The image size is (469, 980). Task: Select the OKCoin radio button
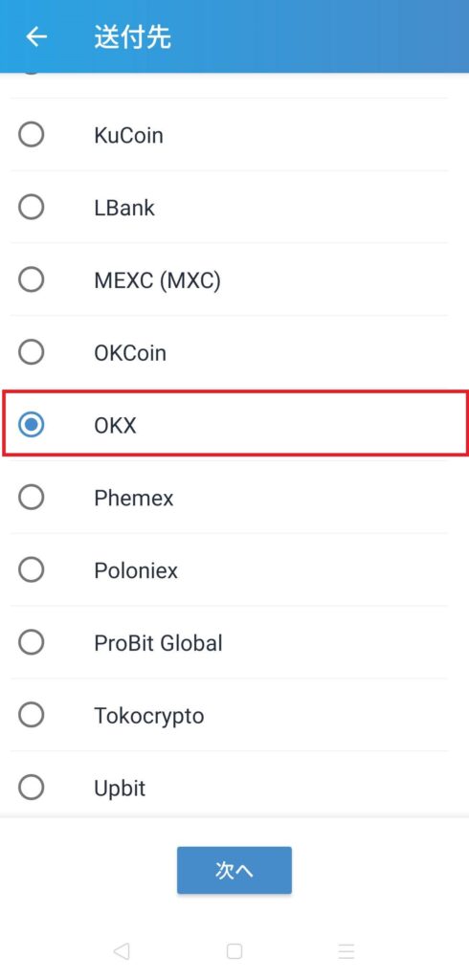pyautogui.click(x=32, y=352)
